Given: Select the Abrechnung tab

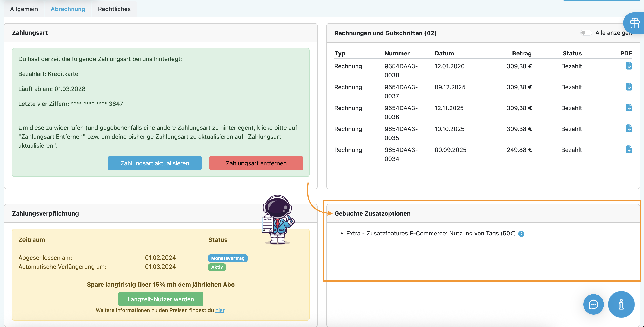Looking at the screenshot, I should tap(68, 9).
